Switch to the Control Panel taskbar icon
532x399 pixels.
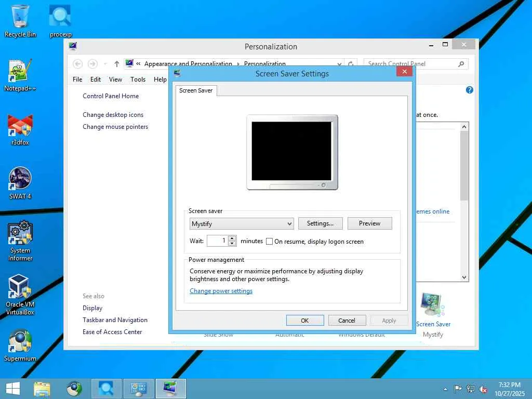[x=138, y=389]
